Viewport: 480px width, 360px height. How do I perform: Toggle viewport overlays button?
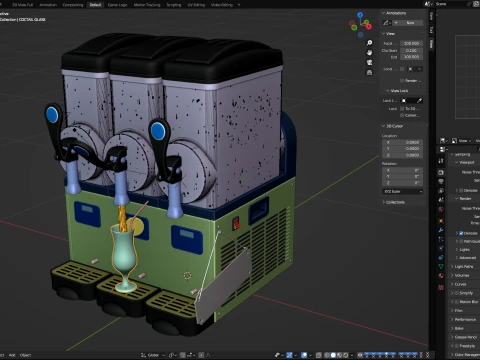click(304, 355)
